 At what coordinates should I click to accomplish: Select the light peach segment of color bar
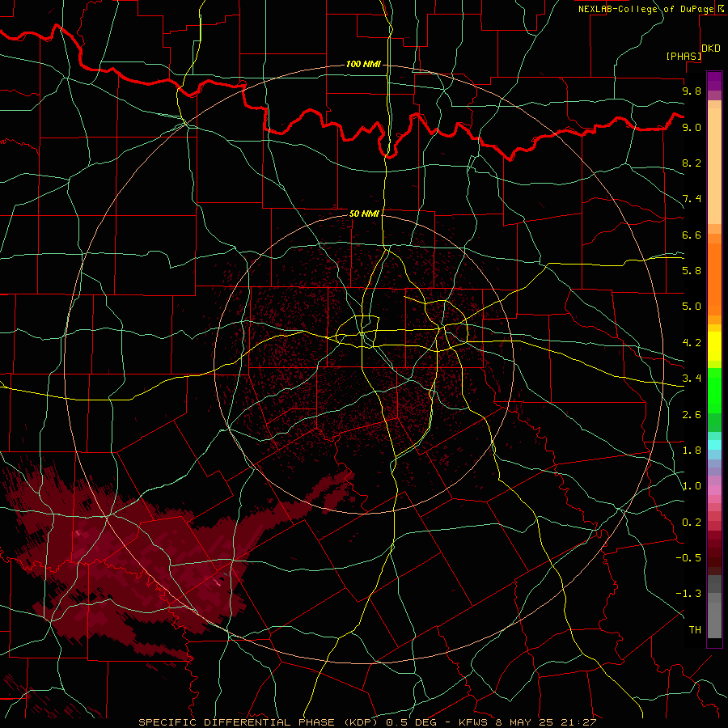[714, 166]
